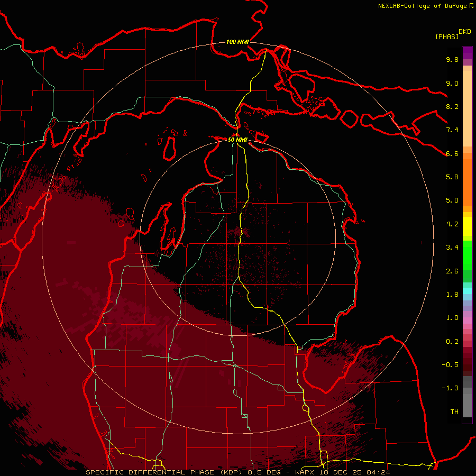Select the 9.8 scale value
This screenshot has width=476, height=476.
[x=452, y=59]
